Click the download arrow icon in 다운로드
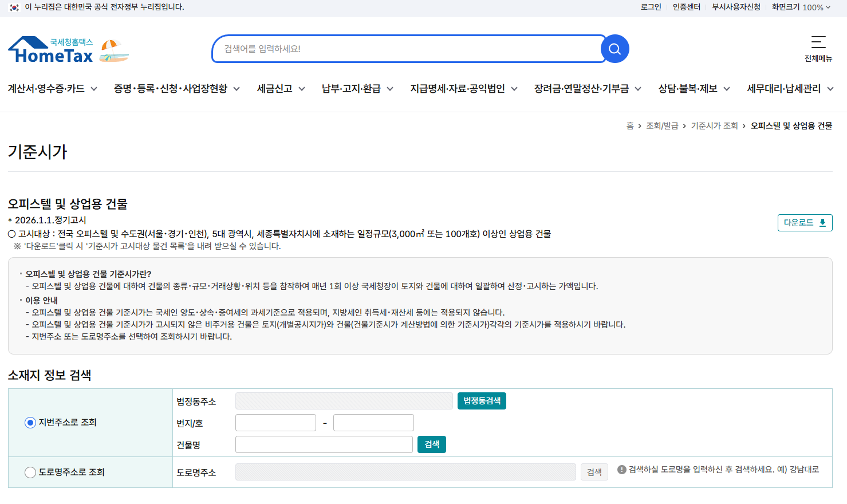 [x=822, y=223]
